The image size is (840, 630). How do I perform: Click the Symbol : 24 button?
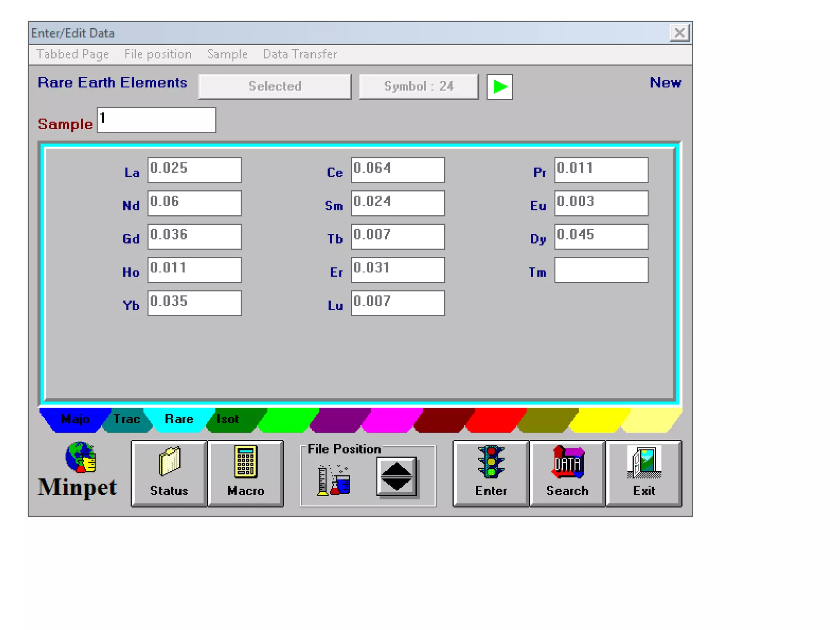point(418,86)
